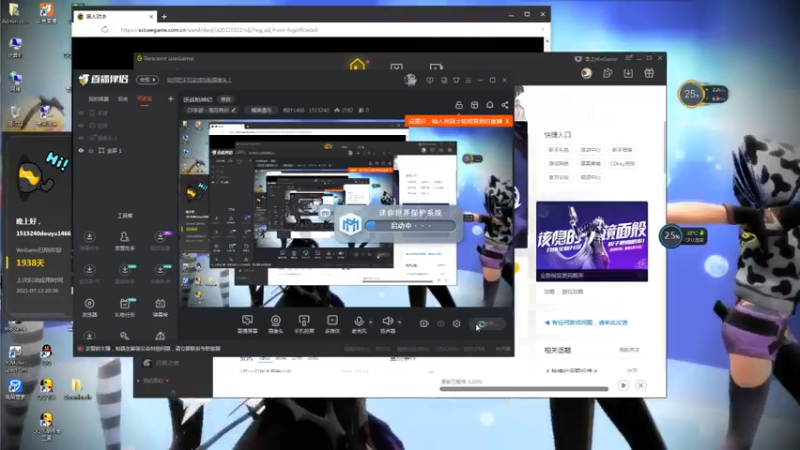
Task: Open the hamburger menu in streaming app title bar
Action: [468, 80]
